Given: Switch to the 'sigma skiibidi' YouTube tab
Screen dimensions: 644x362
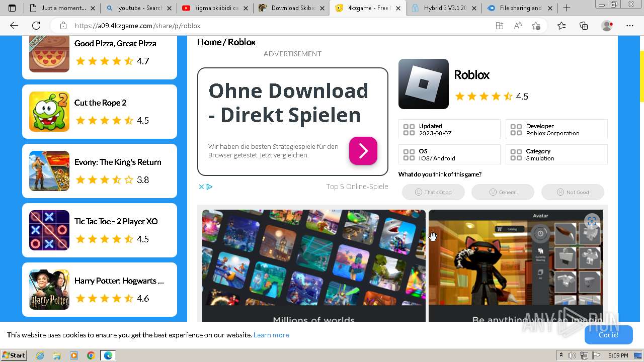Looking at the screenshot, I should (215, 8).
